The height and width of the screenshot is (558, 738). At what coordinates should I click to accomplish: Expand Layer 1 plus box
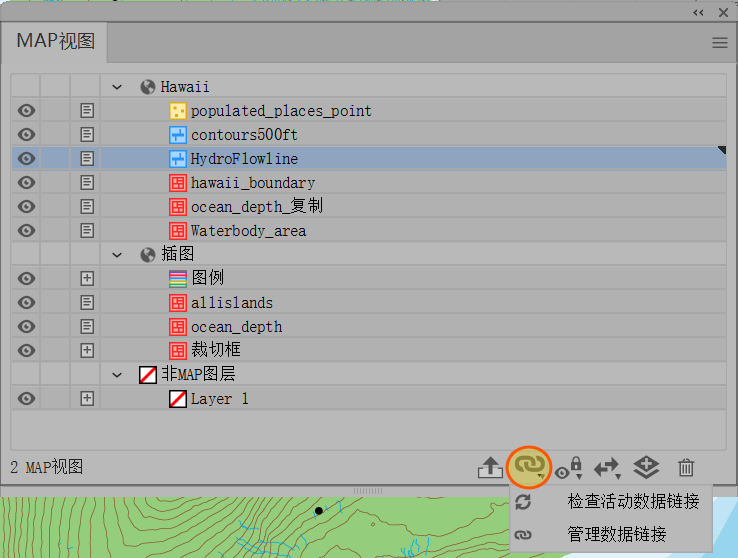(x=87, y=399)
